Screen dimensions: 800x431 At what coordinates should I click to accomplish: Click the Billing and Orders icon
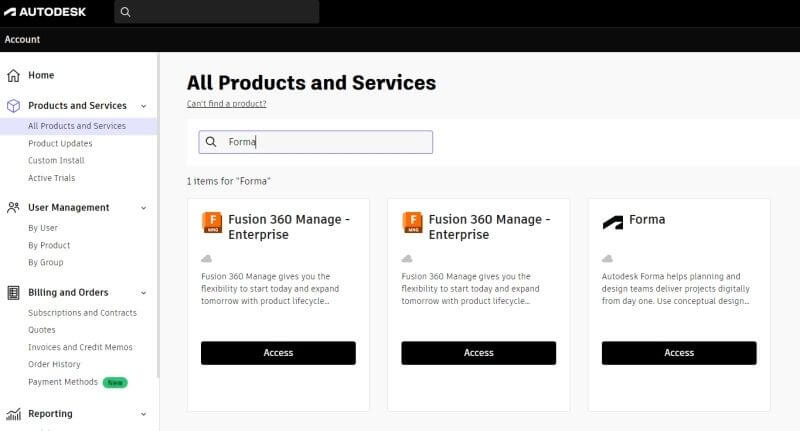[x=13, y=293]
